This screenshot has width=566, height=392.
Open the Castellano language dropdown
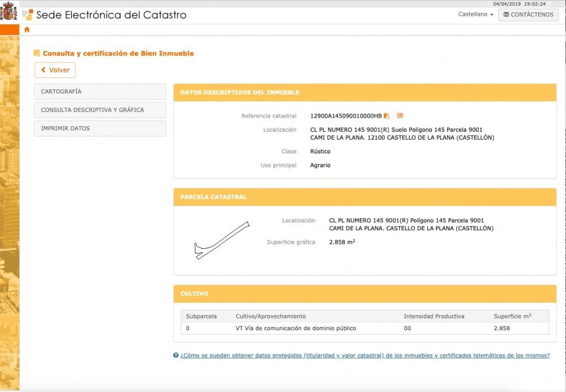coord(475,15)
